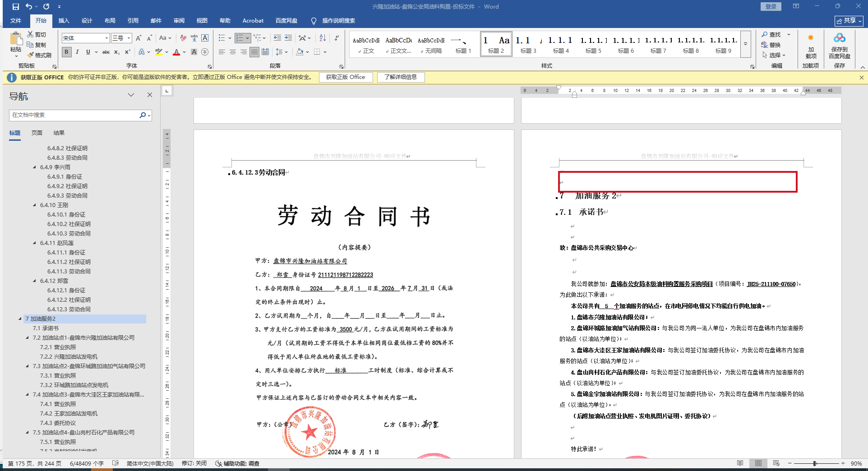Toggle underline formatting
This screenshot has width=868, height=471.
click(88, 52)
